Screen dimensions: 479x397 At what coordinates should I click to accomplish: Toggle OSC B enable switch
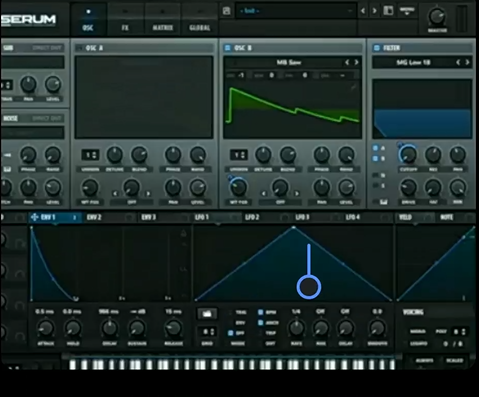(228, 48)
